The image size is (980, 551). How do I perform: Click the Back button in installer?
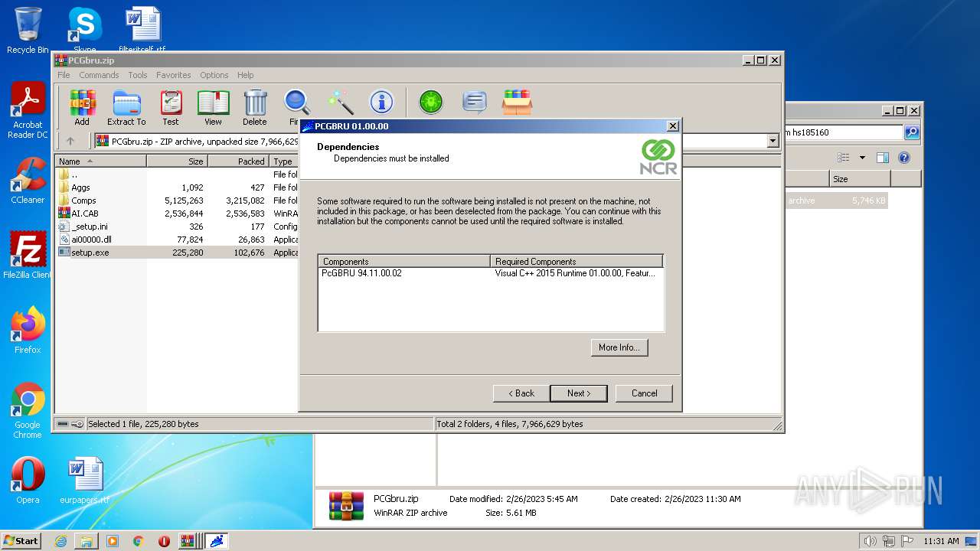521,393
